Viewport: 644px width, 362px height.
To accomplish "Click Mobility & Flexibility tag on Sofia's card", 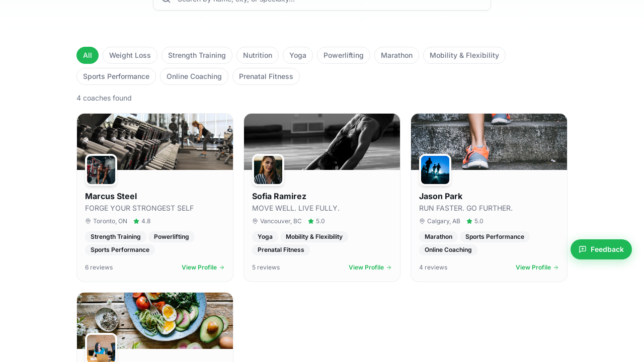I will (x=314, y=237).
